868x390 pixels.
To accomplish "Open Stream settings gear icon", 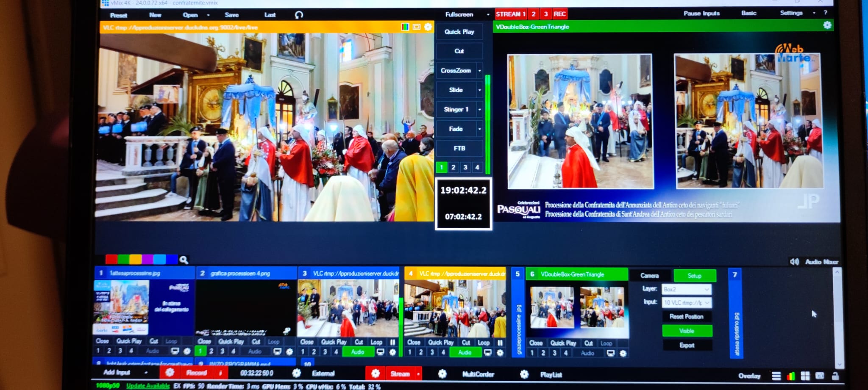I will (375, 373).
